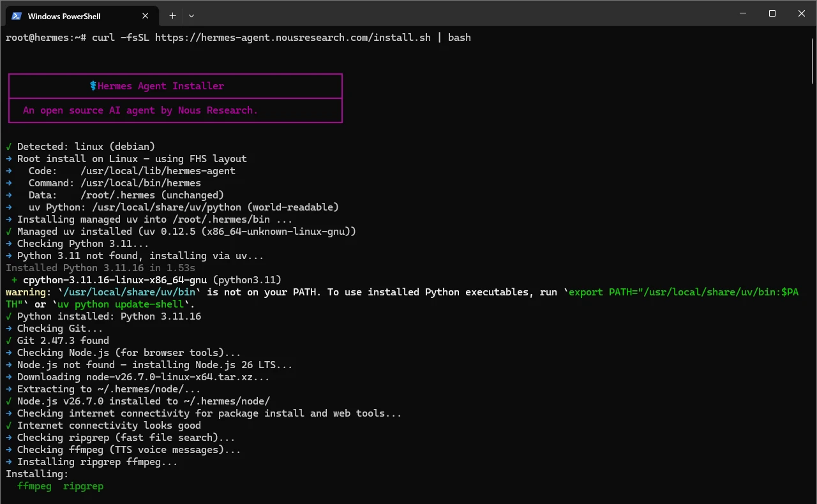
Task: Click the 'Checking Python 3.11...' line
Action: [x=78, y=244]
